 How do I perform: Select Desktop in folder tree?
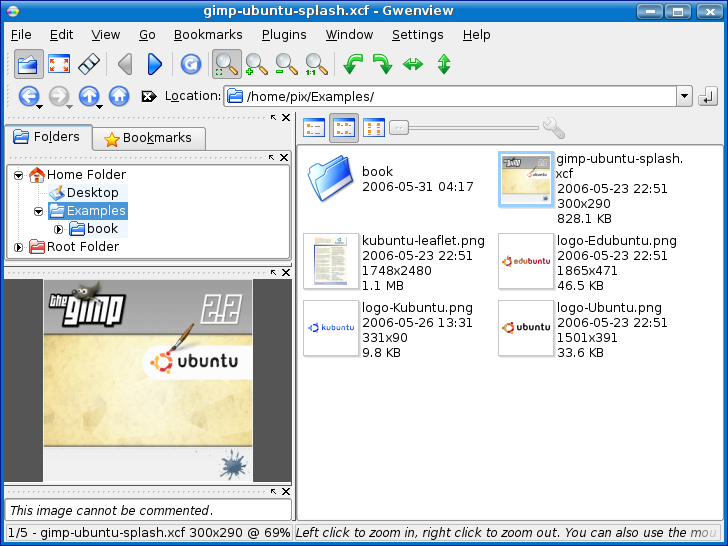pos(92,192)
